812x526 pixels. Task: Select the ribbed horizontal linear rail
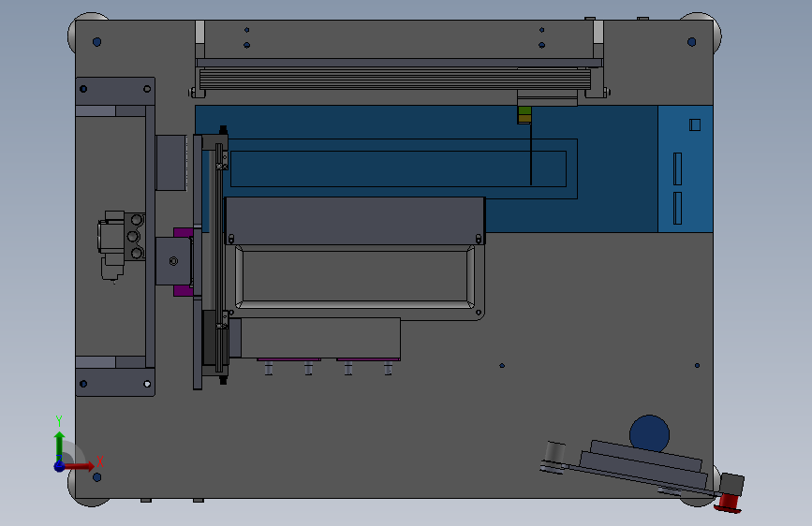pos(395,80)
